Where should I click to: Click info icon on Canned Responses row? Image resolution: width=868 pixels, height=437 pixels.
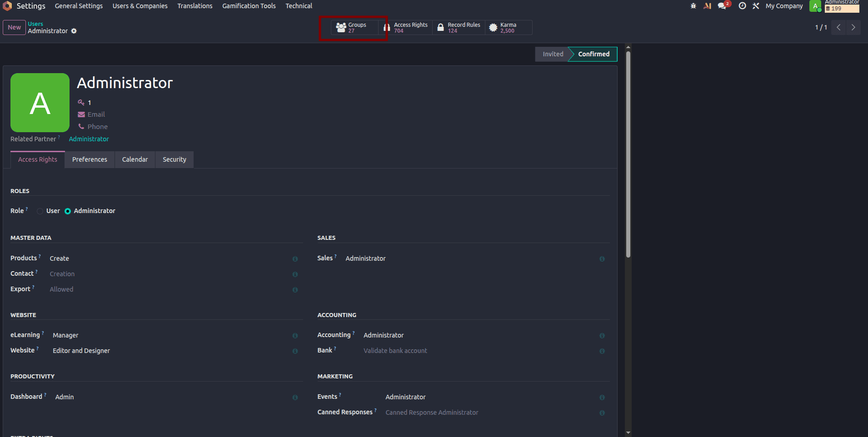602,413
